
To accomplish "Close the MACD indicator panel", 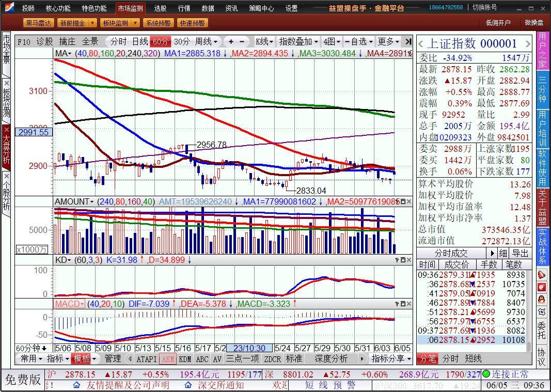I will point(409,304).
